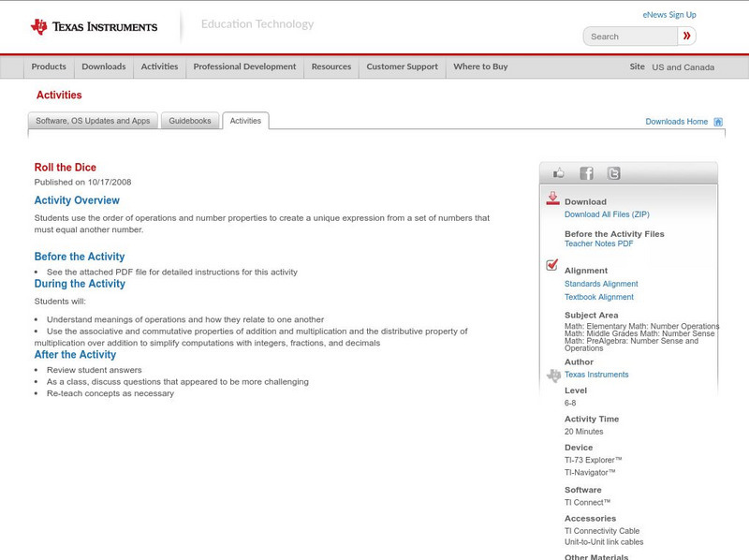Click the 6-8 level value

pyautogui.click(x=570, y=404)
